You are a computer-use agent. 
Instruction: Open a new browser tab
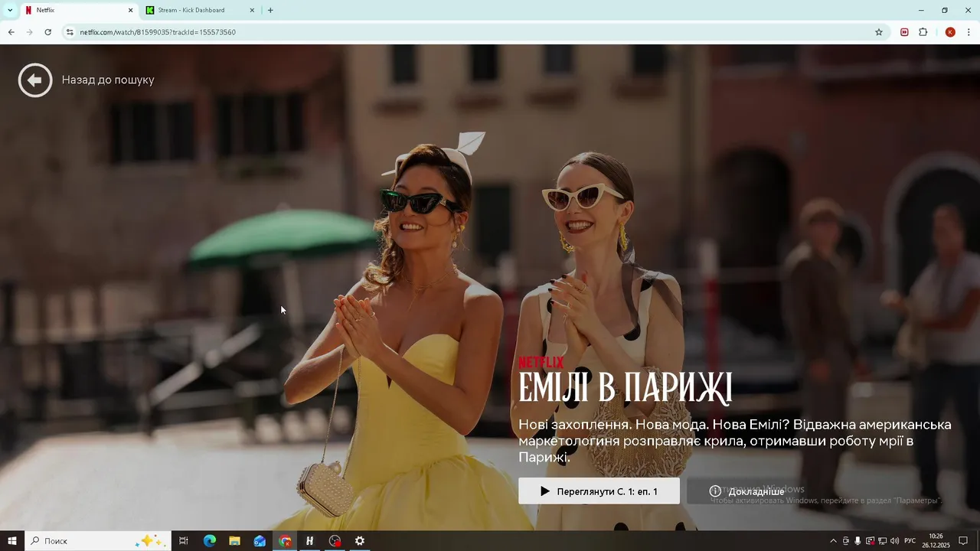pyautogui.click(x=270, y=11)
